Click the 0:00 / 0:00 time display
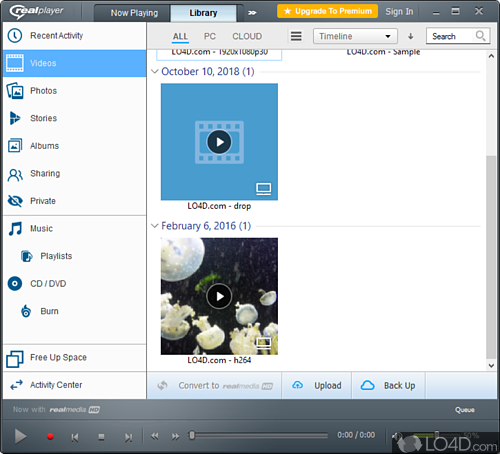500x454 pixels. pos(356,435)
